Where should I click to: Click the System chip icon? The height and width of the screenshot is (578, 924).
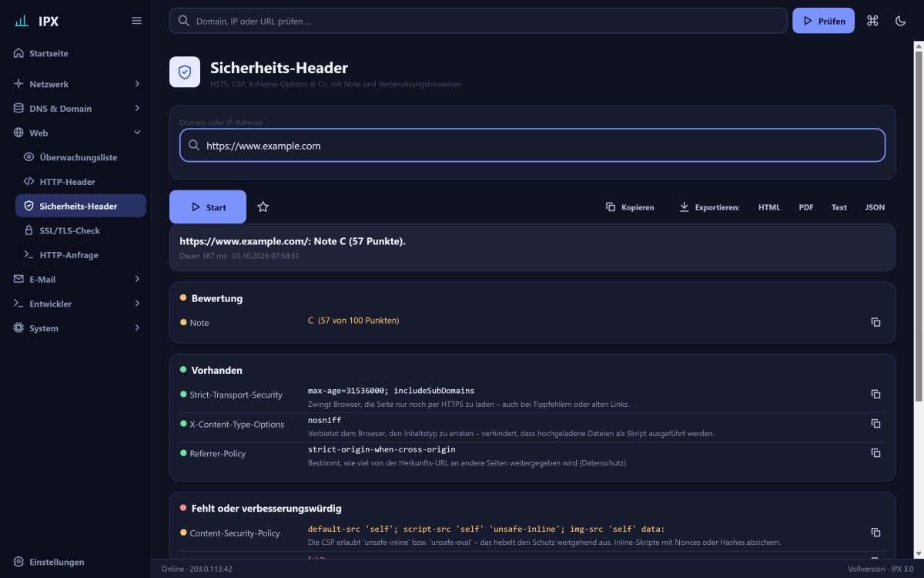pyautogui.click(x=18, y=328)
